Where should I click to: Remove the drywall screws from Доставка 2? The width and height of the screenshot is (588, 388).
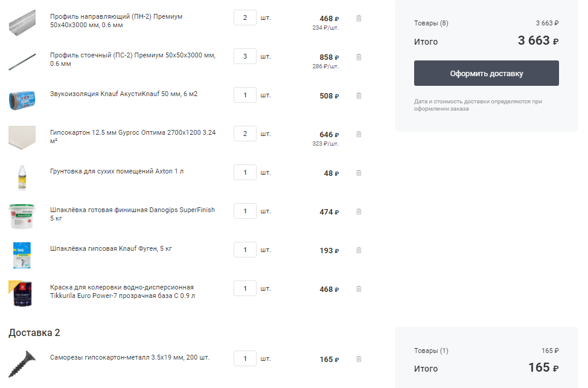(359, 359)
